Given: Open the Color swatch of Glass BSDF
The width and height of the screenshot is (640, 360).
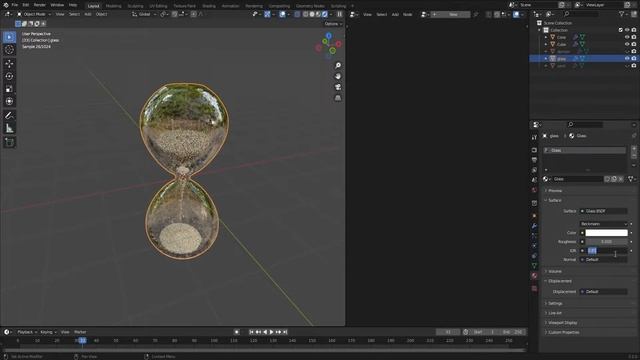Looking at the screenshot, I should click(607, 233).
